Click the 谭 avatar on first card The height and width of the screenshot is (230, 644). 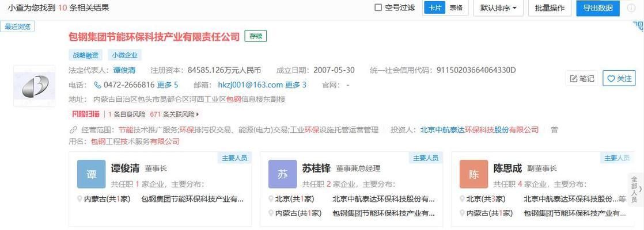coord(91,174)
